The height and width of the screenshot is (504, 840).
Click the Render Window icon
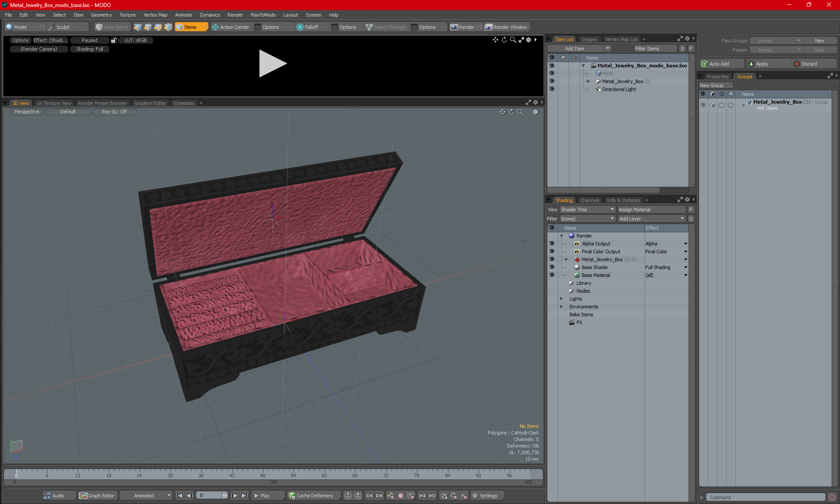tap(489, 27)
